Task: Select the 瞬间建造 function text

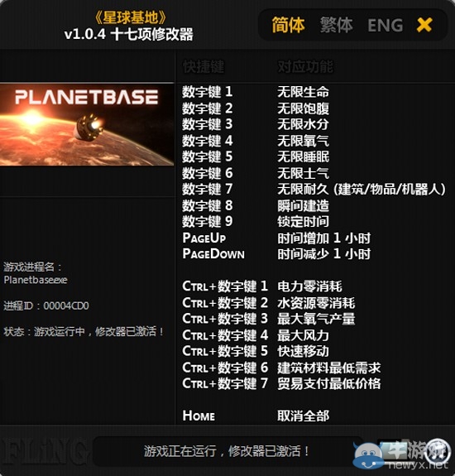Action: click(303, 206)
